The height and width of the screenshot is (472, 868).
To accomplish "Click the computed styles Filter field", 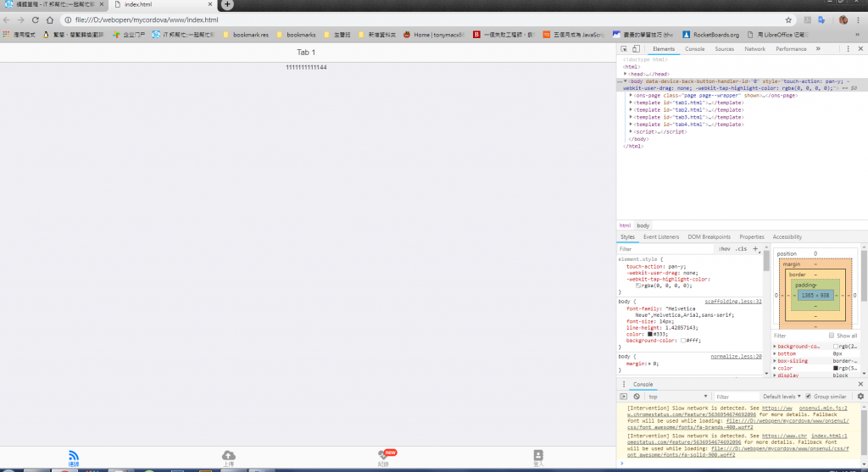I will pyautogui.click(x=798, y=336).
